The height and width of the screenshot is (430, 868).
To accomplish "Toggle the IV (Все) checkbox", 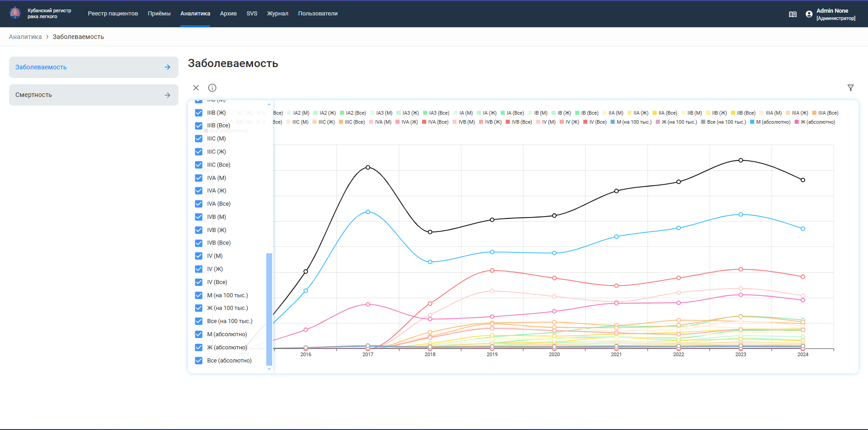I will [x=199, y=282].
